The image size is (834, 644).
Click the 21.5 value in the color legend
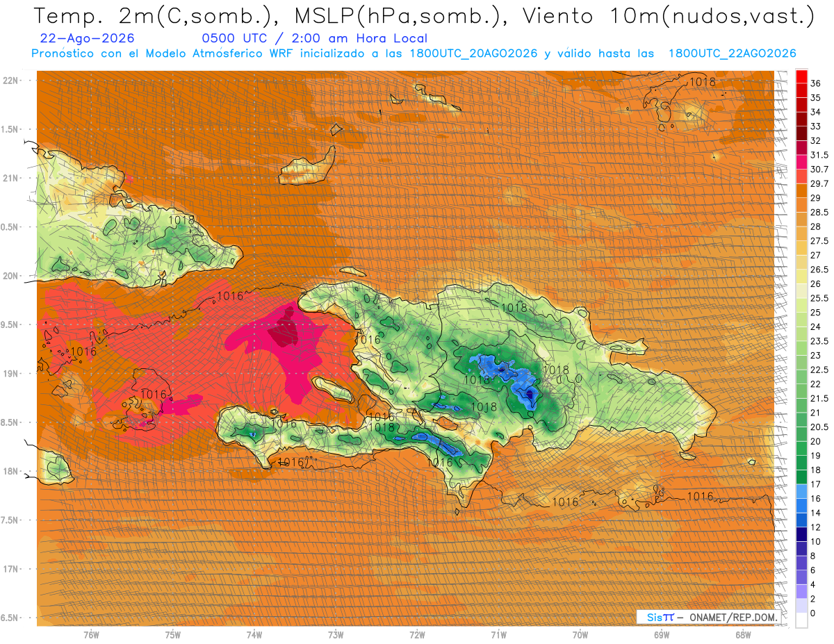tap(819, 399)
